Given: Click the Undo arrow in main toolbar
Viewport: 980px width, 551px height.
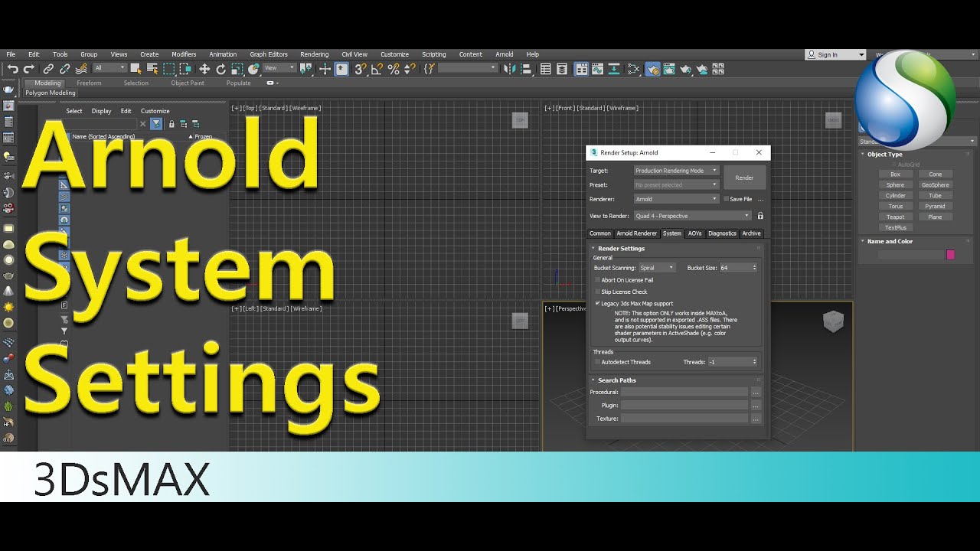Looking at the screenshot, I should click(x=13, y=69).
